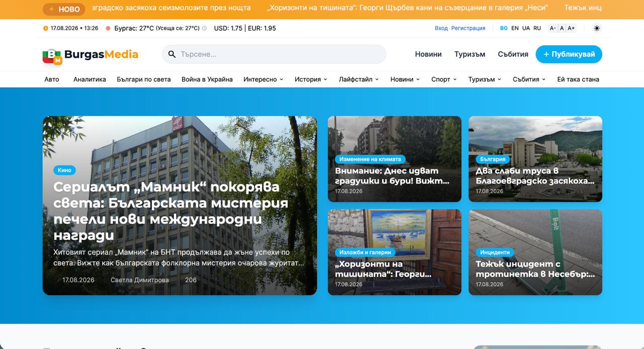Click the Инциденти category tag

[495, 252]
